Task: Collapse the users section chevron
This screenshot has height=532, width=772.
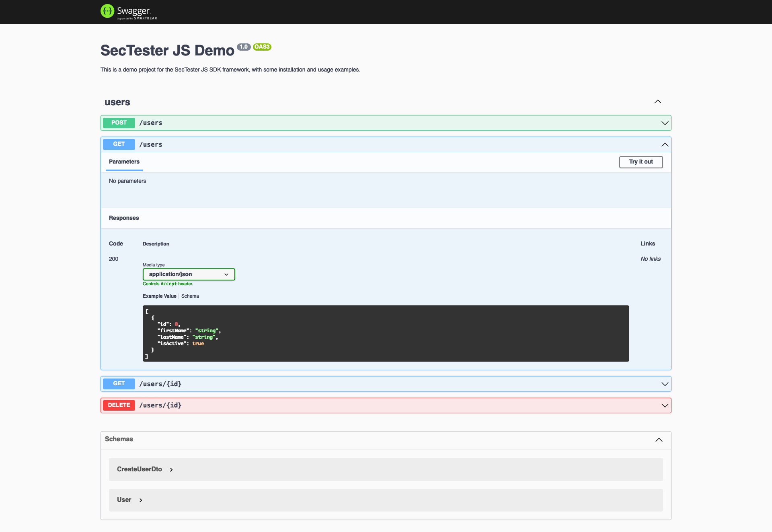Action: 658,102
